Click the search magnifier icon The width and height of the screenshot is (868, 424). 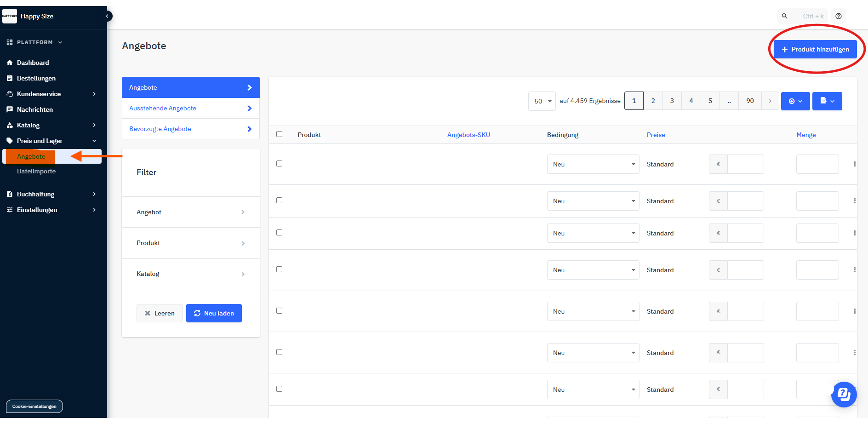coord(785,16)
